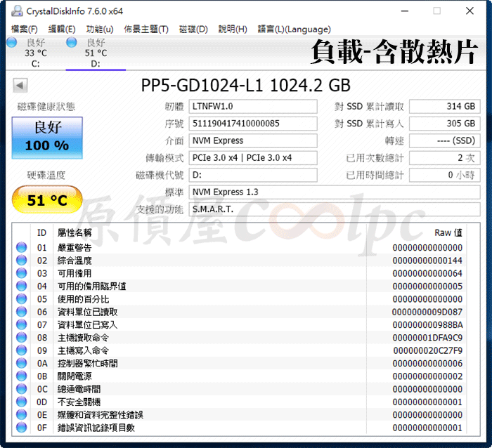This screenshot has height=448, width=492.
Task: Click the 屬性名稱 column header
Action: click(75, 232)
